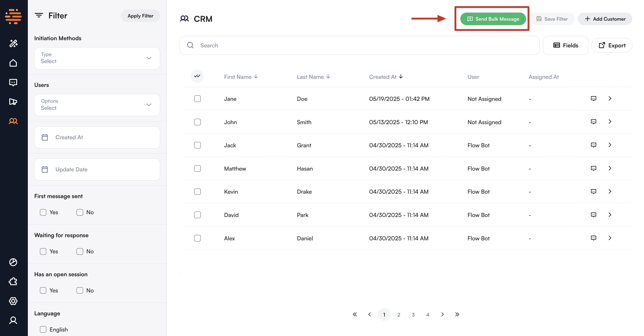Open the Created At date picker
The height and width of the screenshot is (336, 644).
[x=97, y=137]
